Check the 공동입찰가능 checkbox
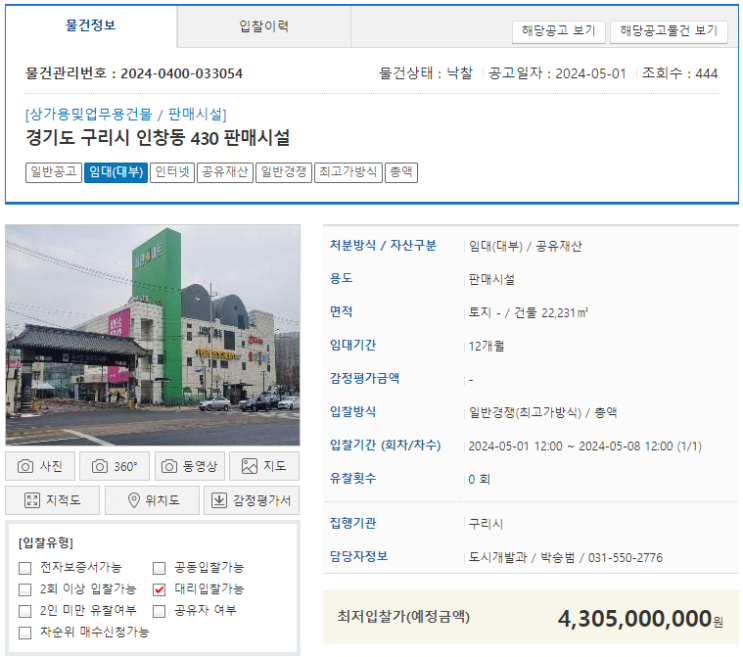This screenshot has width=743, height=657. pyautogui.click(x=159, y=567)
